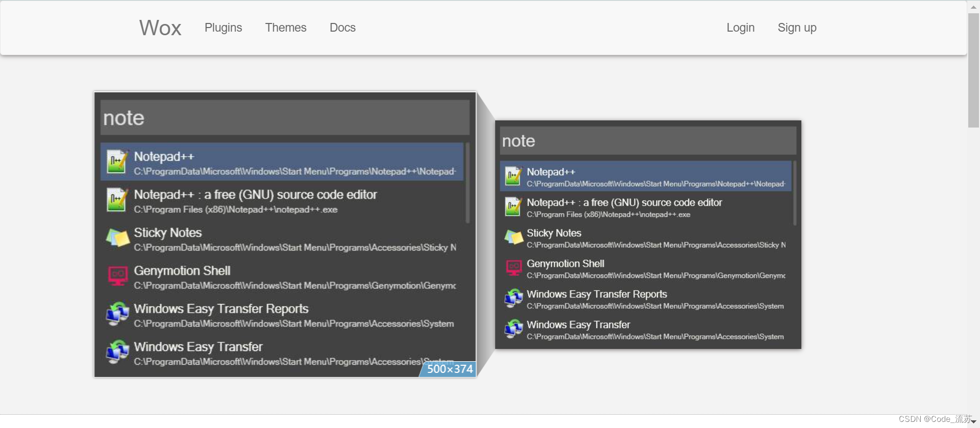
Task: Click 'Windows Easy Transfer' text in right preview
Action: click(x=578, y=325)
